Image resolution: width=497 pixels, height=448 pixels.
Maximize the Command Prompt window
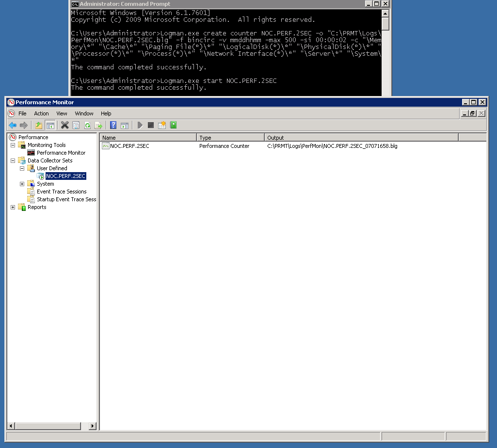(x=377, y=4)
